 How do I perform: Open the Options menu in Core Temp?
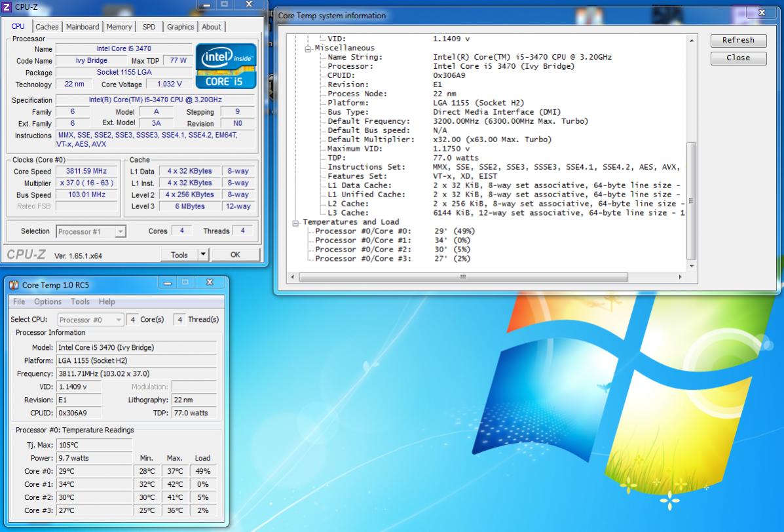pyautogui.click(x=48, y=301)
